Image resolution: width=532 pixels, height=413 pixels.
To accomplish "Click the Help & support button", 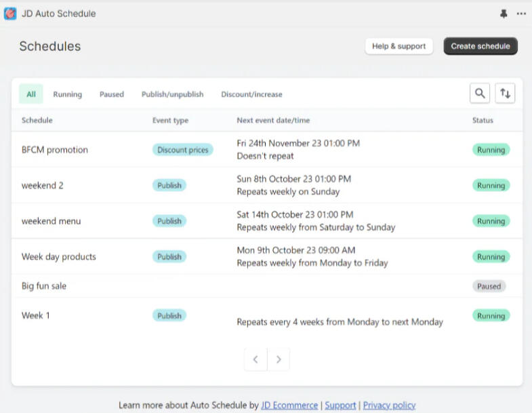I will (398, 46).
